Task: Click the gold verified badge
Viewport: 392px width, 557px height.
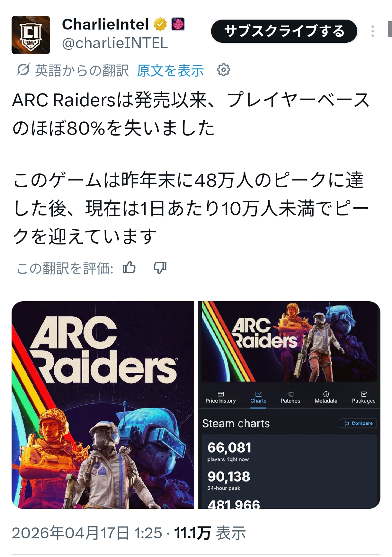Action: (160, 24)
